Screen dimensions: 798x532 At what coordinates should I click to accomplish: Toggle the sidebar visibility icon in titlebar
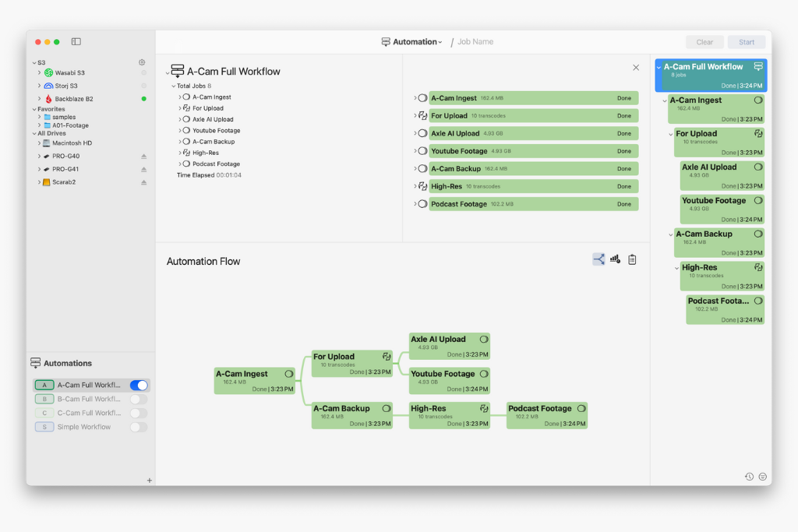click(76, 41)
